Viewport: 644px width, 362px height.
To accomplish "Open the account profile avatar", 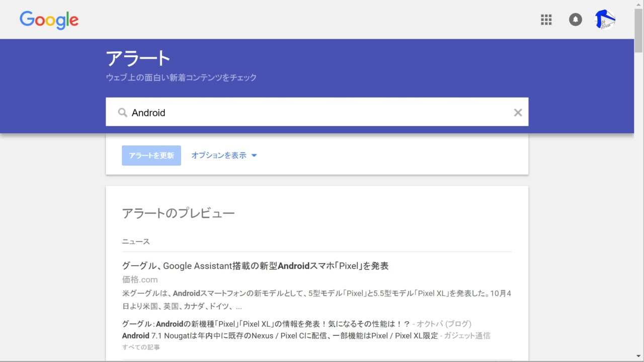I will coord(605,20).
